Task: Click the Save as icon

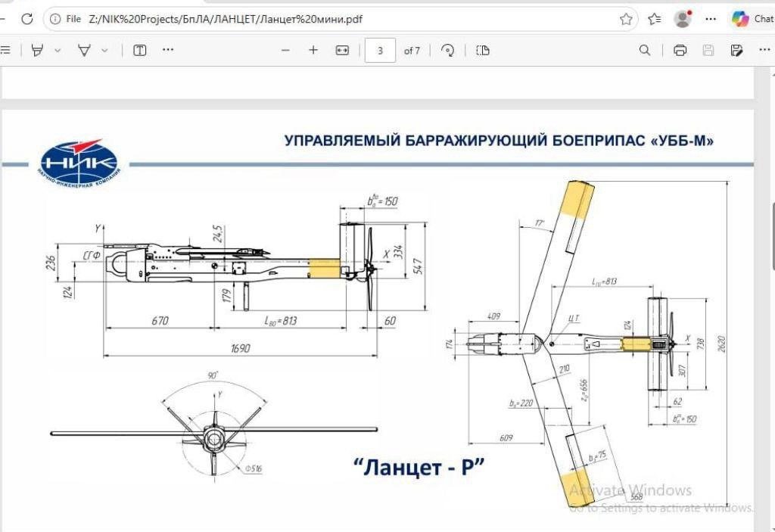Action: click(736, 50)
